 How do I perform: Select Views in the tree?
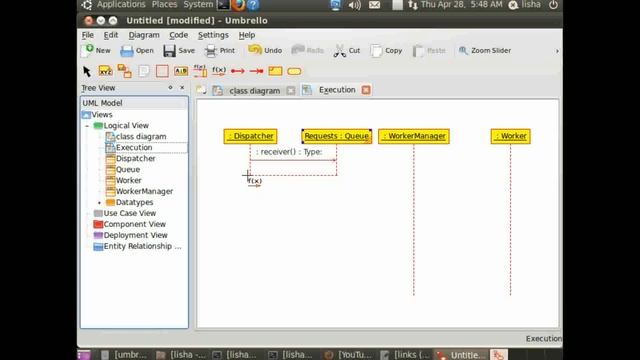[97, 115]
